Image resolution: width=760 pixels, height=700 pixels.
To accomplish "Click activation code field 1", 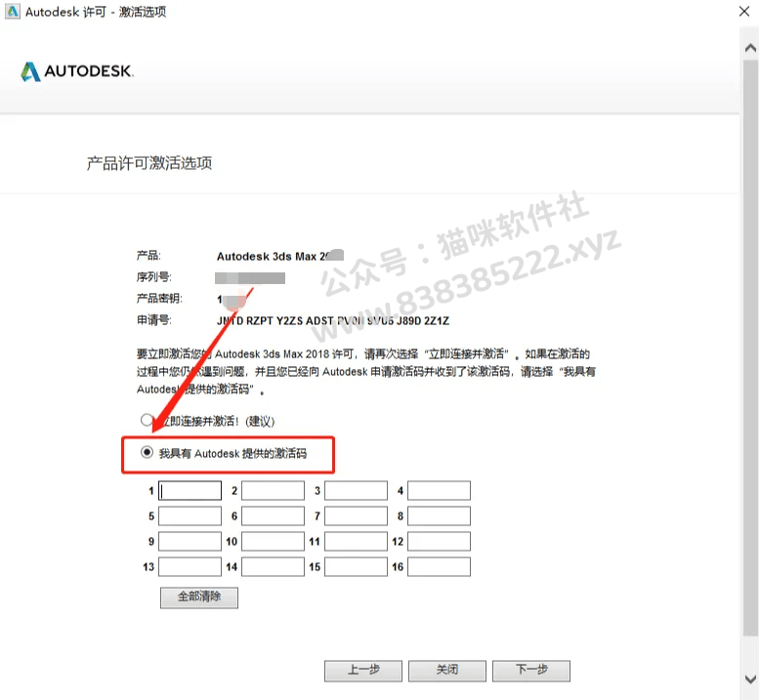I will click(190, 490).
